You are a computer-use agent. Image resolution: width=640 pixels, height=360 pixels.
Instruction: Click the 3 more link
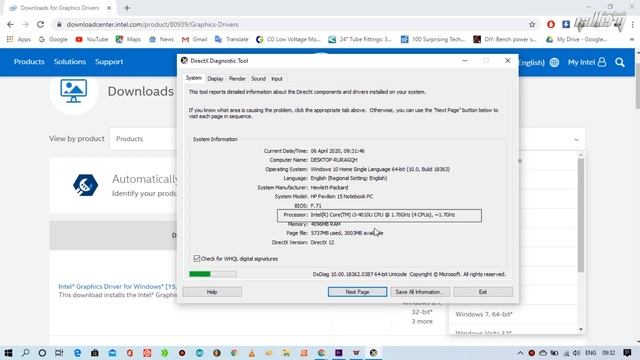(x=422, y=322)
